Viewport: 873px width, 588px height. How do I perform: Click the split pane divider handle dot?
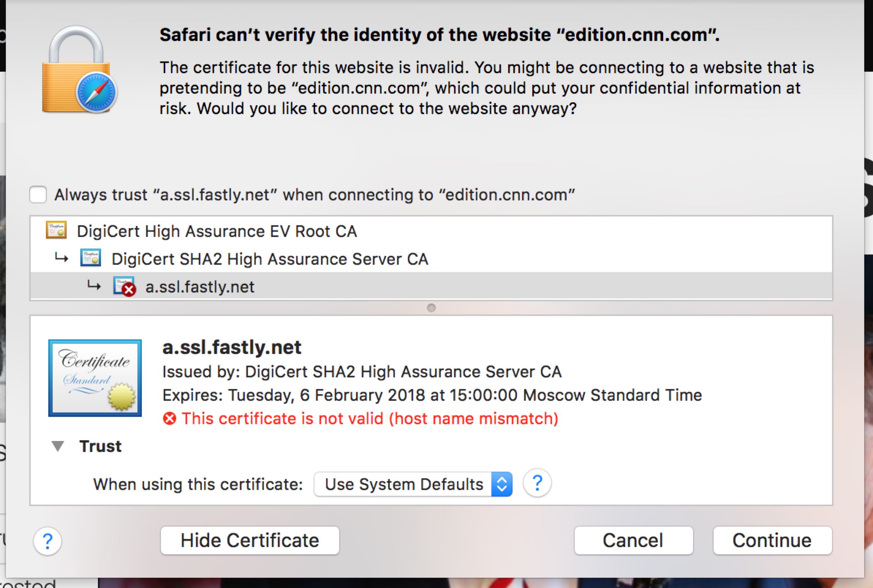(431, 308)
